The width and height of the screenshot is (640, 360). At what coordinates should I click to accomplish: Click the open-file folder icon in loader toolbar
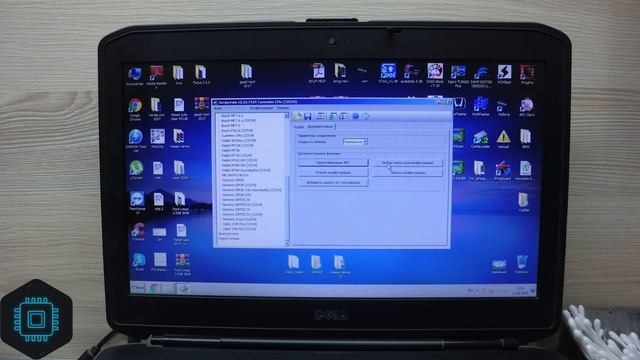tap(298, 117)
